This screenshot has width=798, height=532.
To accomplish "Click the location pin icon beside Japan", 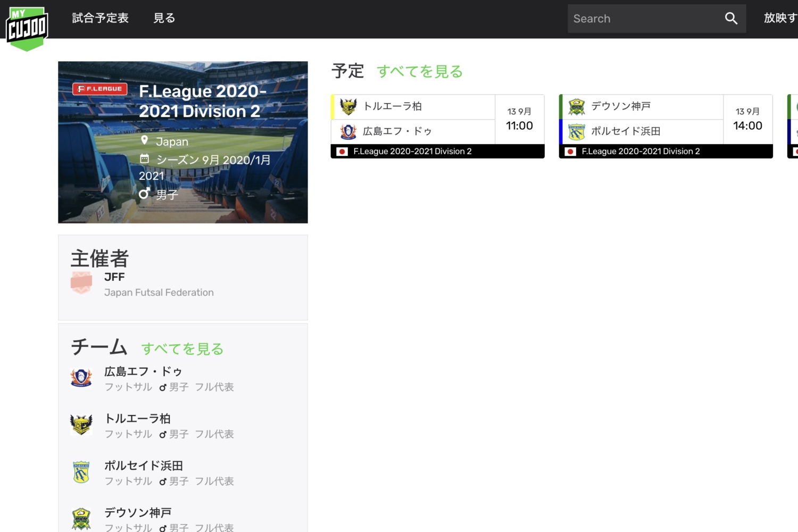I will 144,140.
